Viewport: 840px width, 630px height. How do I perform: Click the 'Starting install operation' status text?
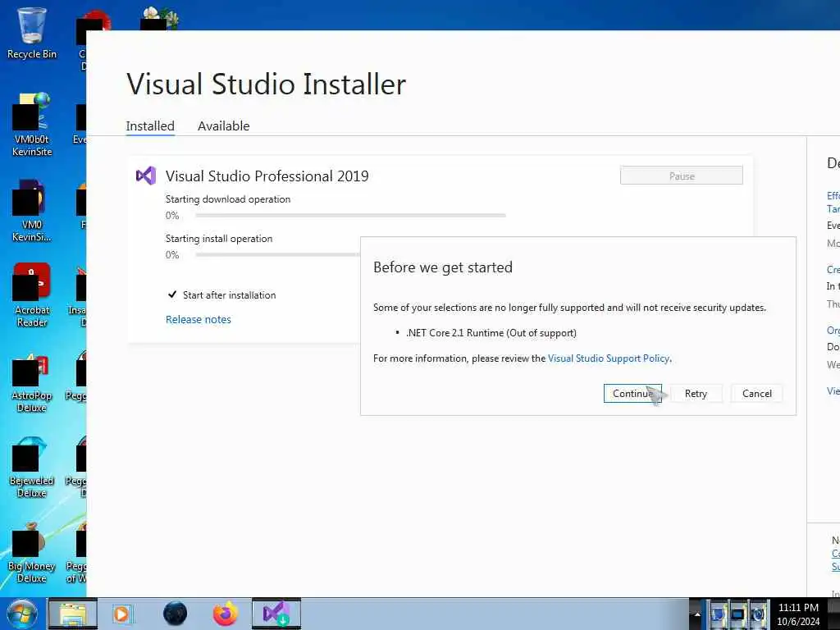(218, 239)
